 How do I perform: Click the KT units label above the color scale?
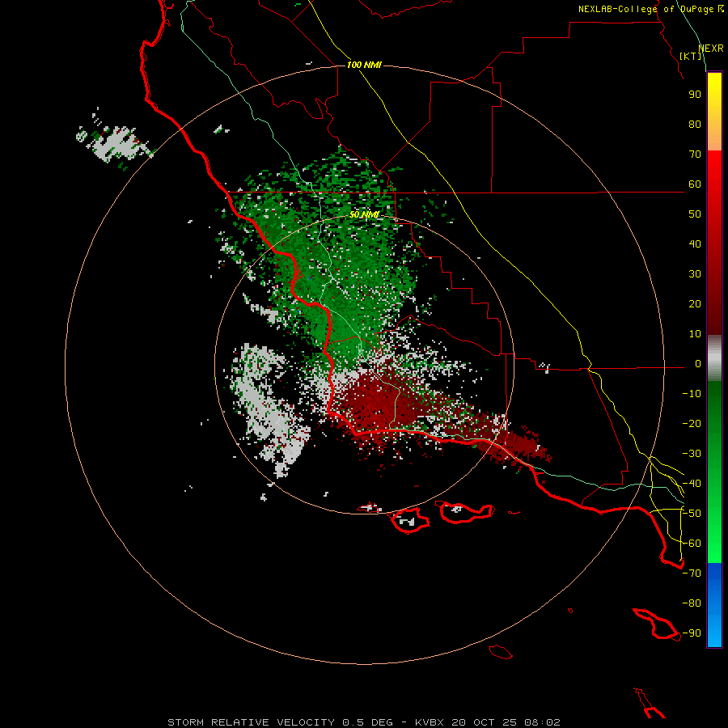click(x=691, y=56)
